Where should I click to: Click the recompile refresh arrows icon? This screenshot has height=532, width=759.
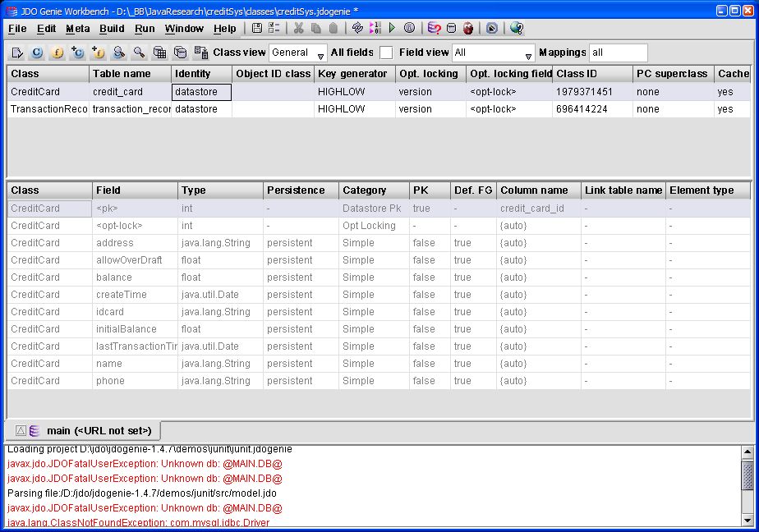357,28
